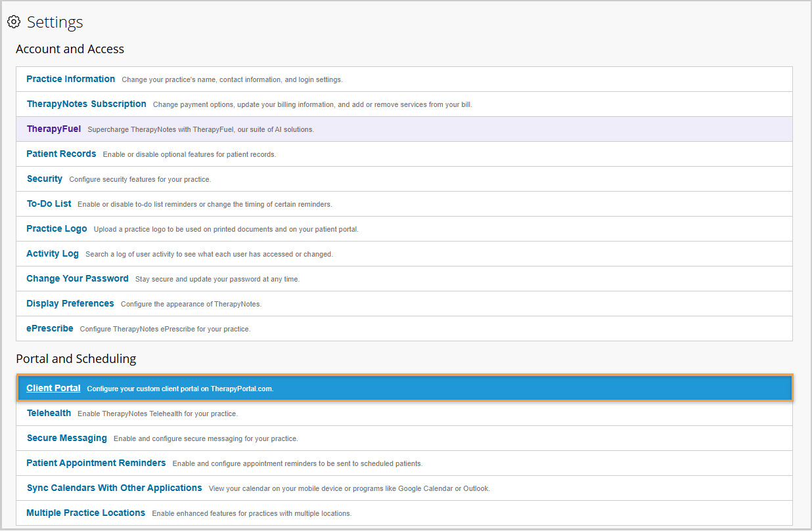Open Display Preferences
The image size is (812, 531).
tap(70, 303)
